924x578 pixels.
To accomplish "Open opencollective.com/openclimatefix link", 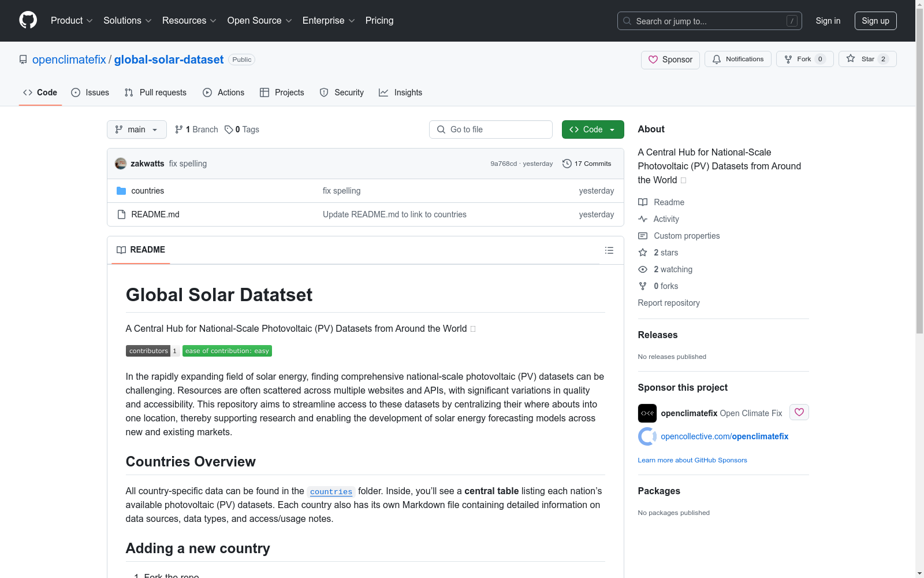I will [725, 436].
